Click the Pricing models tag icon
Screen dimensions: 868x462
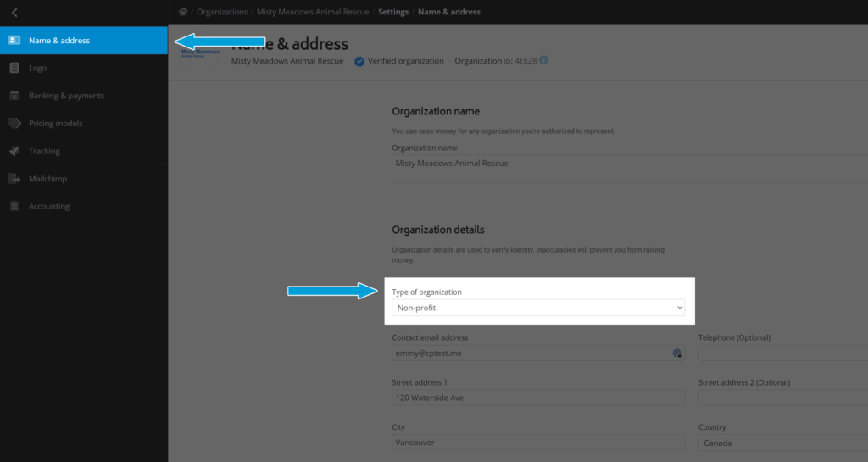pos(14,123)
